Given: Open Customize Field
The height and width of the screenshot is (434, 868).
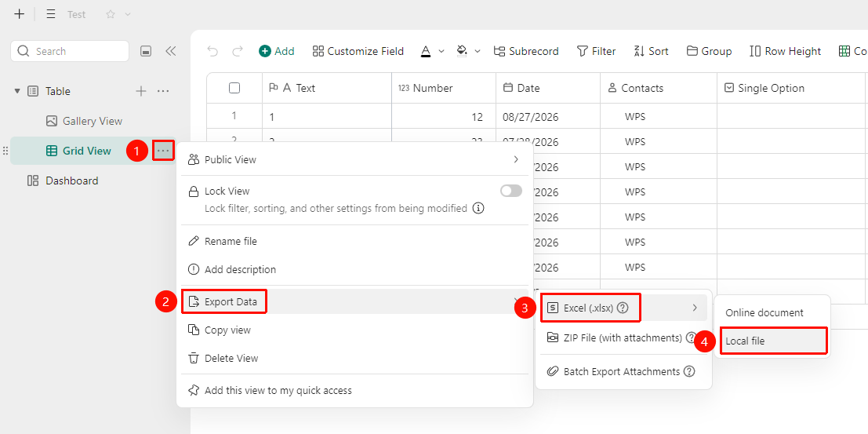Looking at the screenshot, I should coord(358,51).
